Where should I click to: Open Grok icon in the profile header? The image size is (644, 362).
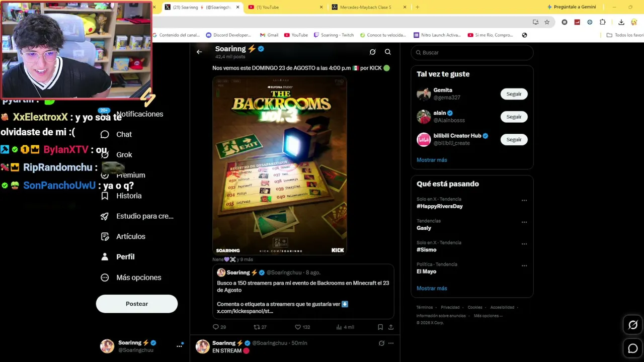pos(372,52)
